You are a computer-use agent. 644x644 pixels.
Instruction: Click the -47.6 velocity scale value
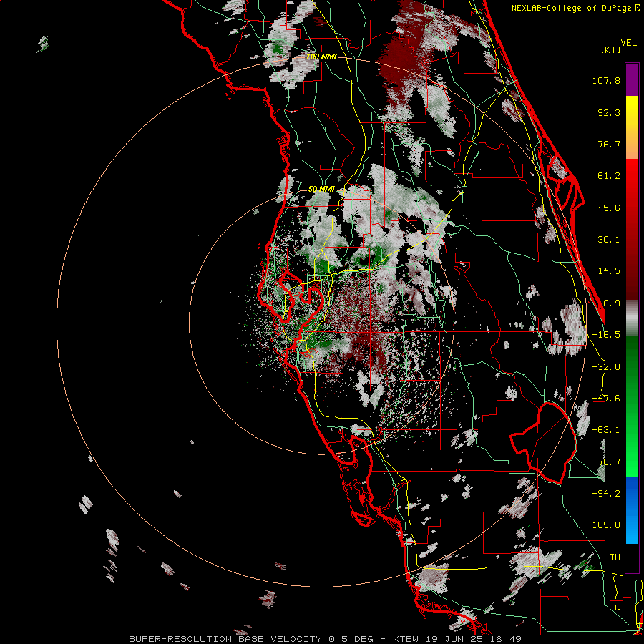click(x=606, y=399)
